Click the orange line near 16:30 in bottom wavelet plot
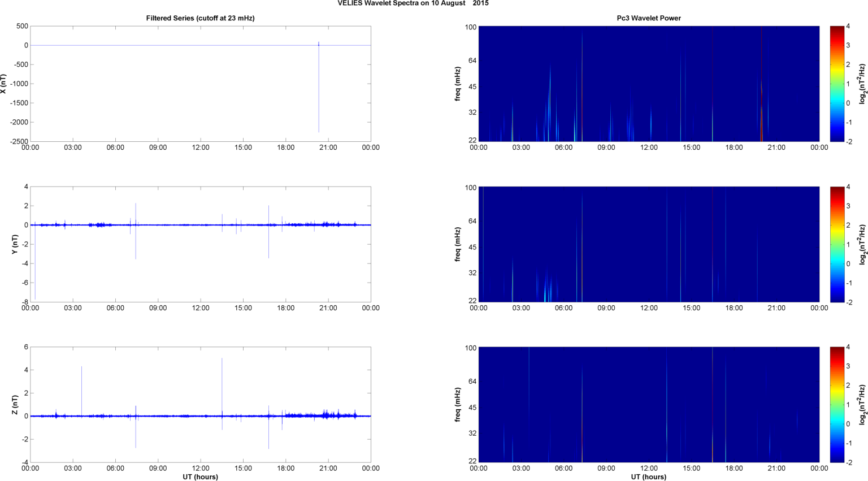Screen dimensions: 868x481 point(713,405)
